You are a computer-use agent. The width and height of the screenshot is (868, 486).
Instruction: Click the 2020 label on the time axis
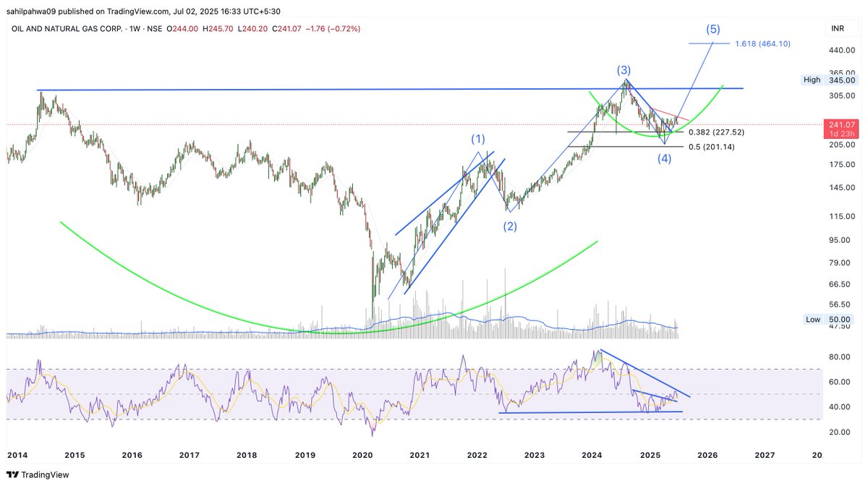coord(362,456)
